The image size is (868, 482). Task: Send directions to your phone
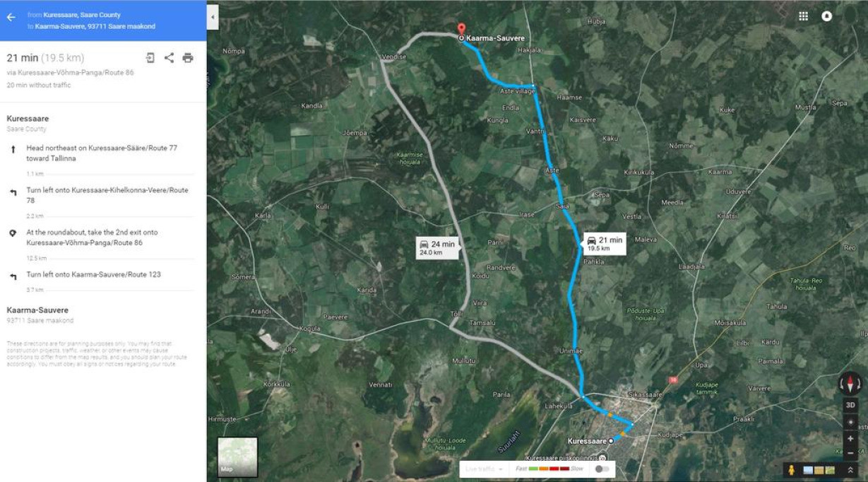click(x=150, y=58)
